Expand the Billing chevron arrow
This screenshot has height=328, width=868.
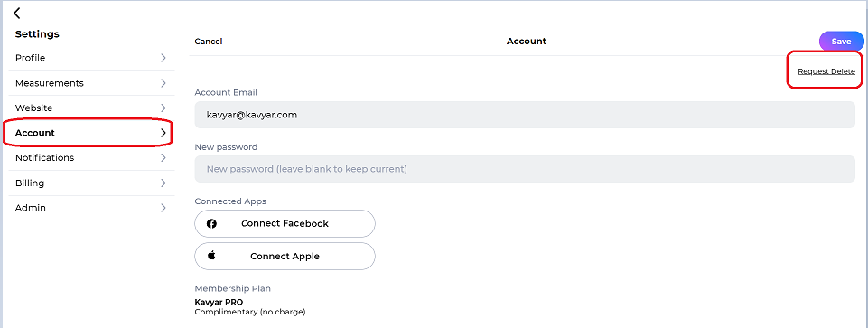[163, 183]
